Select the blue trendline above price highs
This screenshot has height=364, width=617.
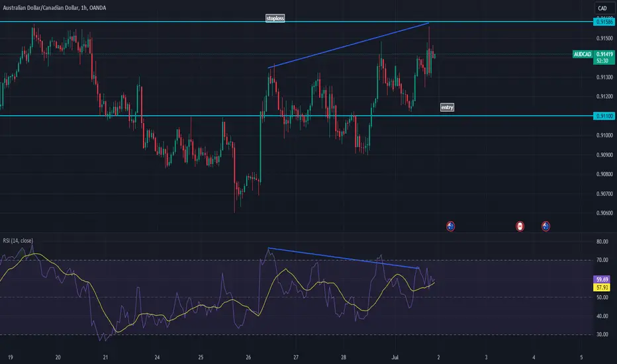pyautogui.click(x=349, y=46)
